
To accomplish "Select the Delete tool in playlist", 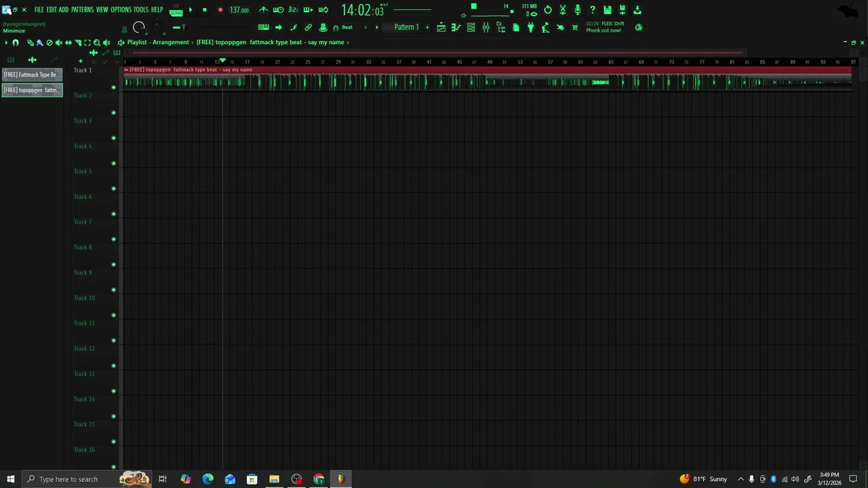I will coord(50,43).
